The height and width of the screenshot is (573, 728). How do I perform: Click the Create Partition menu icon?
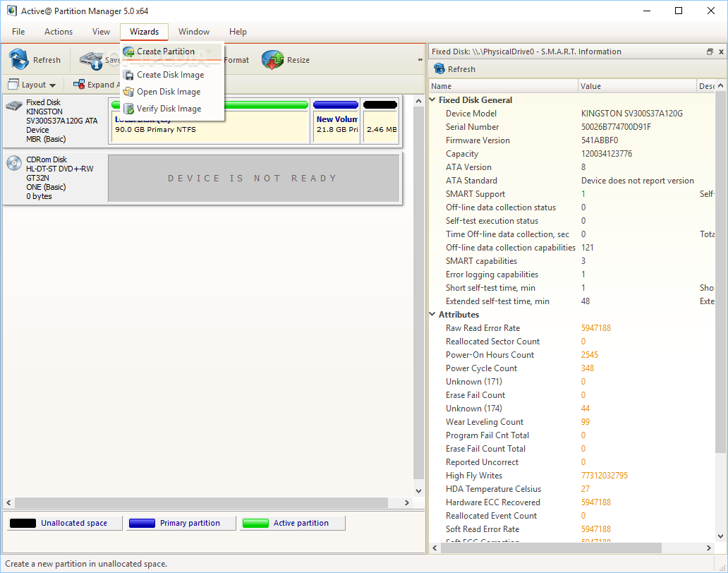coord(128,52)
